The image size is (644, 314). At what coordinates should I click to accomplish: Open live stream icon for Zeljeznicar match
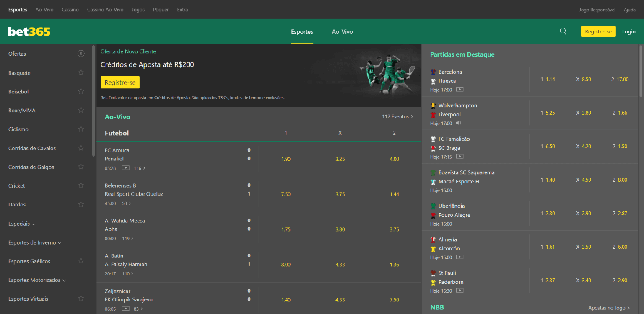(x=125, y=309)
